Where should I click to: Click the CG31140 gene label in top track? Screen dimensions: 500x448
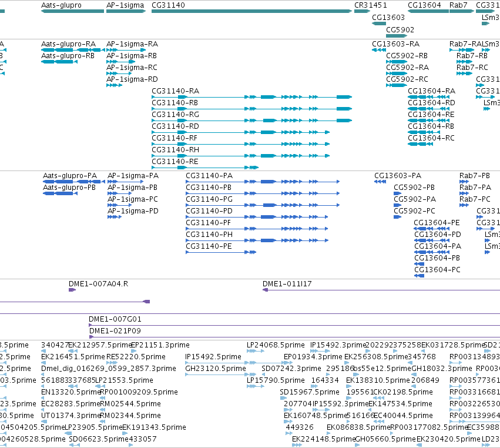tap(168, 5)
